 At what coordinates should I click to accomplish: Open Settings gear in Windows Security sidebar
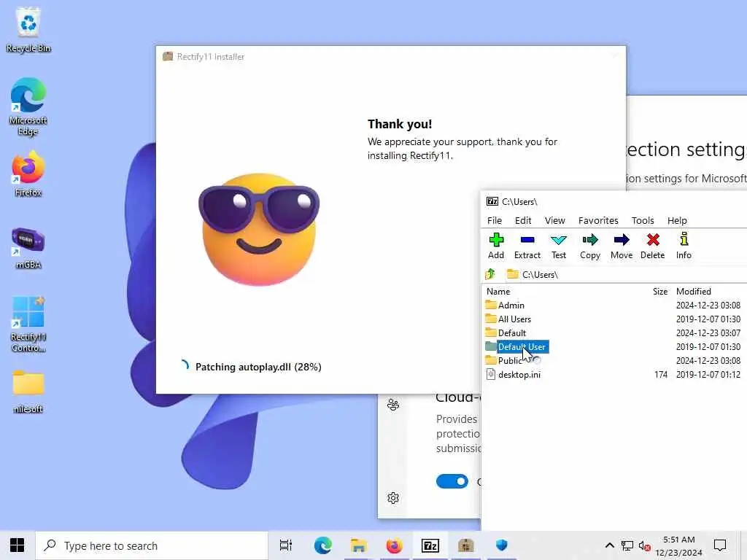[x=393, y=498]
